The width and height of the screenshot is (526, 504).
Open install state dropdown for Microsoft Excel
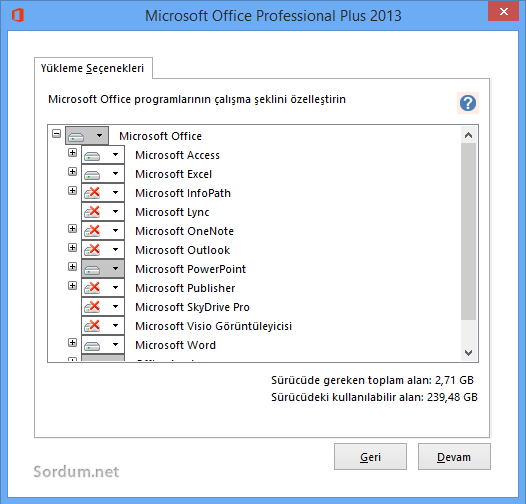click(x=103, y=174)
